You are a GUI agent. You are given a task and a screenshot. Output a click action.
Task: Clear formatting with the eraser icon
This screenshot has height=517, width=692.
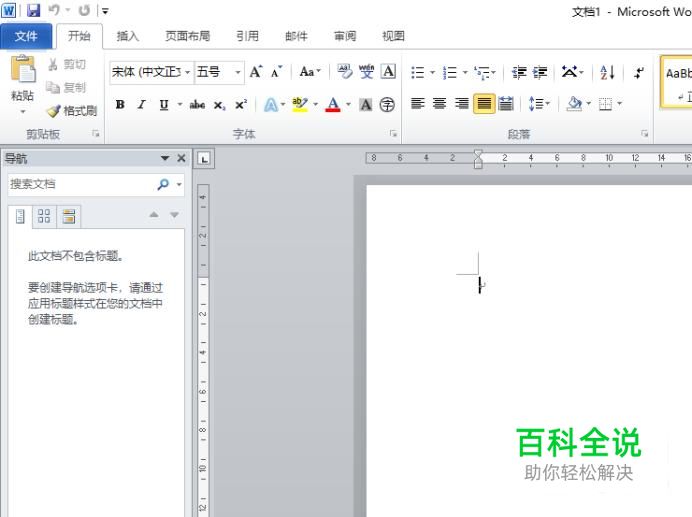click(x=345, y=72)
